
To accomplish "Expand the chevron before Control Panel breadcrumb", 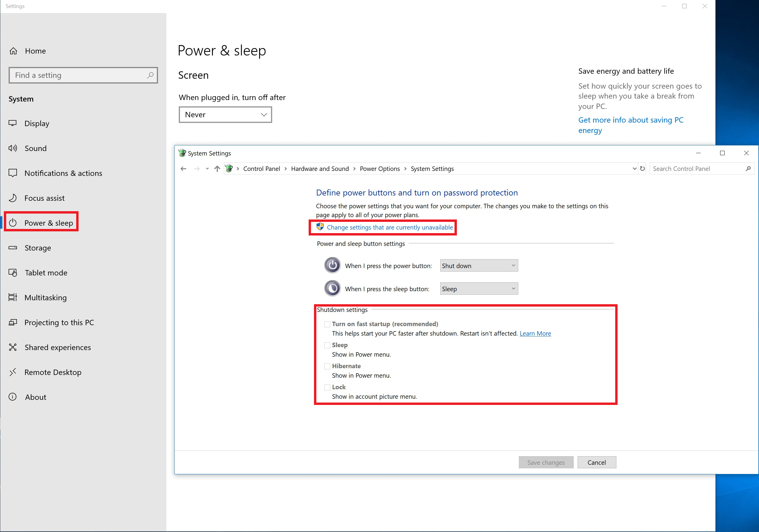I will [x=238, y=169].
